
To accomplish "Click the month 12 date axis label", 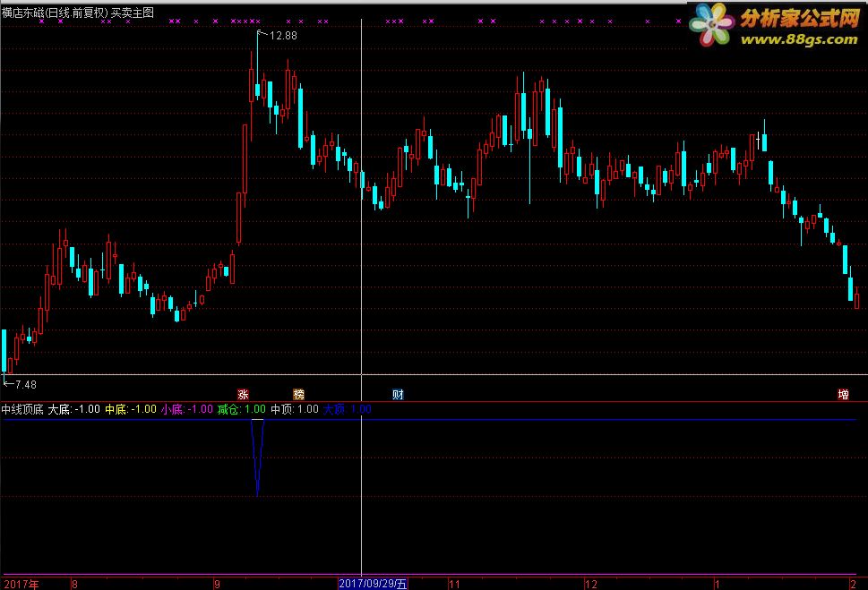I will (591, 584).
